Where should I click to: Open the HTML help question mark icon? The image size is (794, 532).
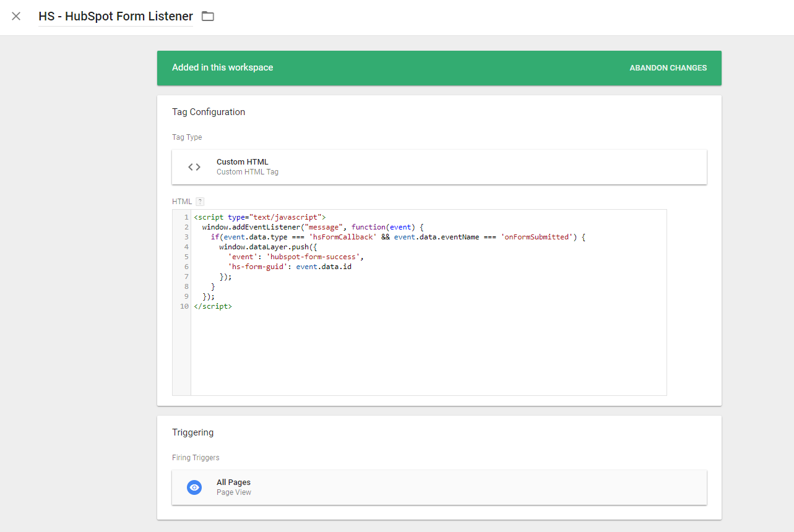coord(200,202)
